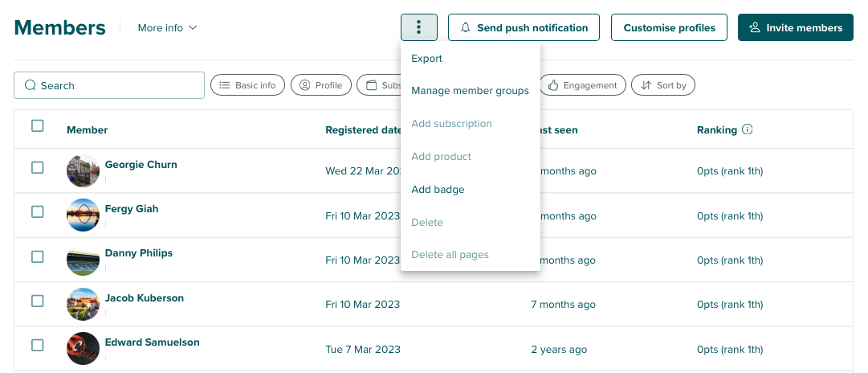Image resolution: width=868 pixels, height=373 pixels.
Task: Open the Profile filter
Action: click(320, 85)
